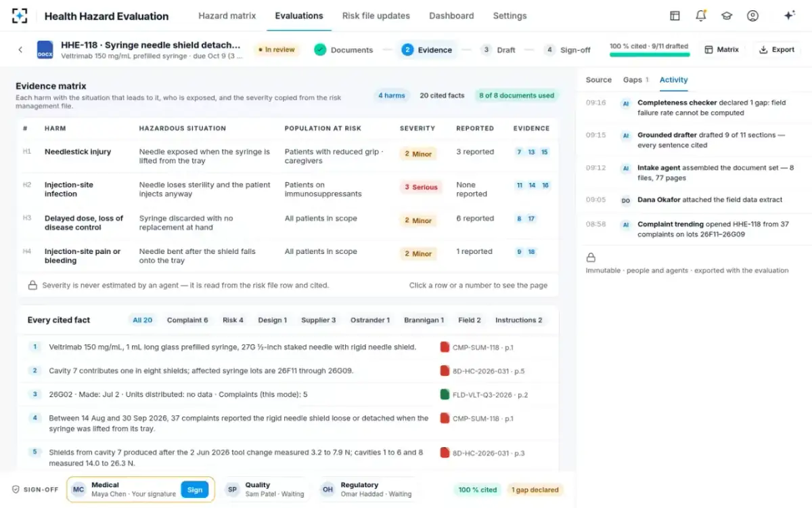The height and width of the screenshot is (508, 812).
Task: Click the '1 gap declared' status chip
Action: point(535,490)
